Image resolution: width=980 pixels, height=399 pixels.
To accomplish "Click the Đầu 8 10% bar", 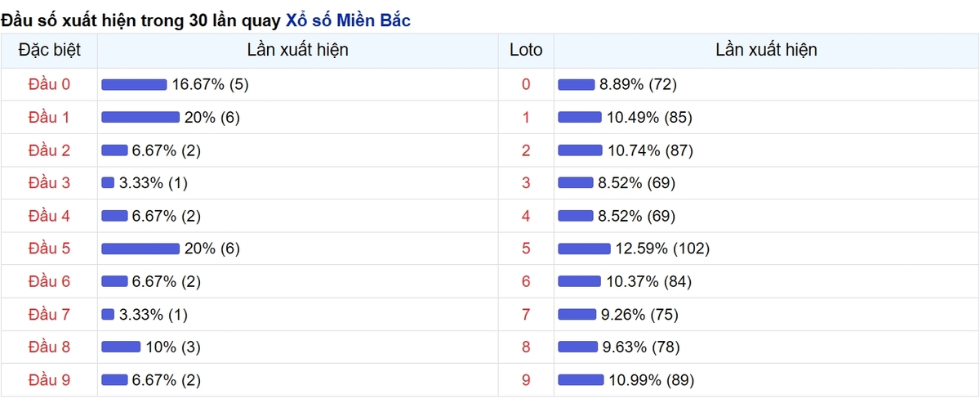I will coord(121,347).
